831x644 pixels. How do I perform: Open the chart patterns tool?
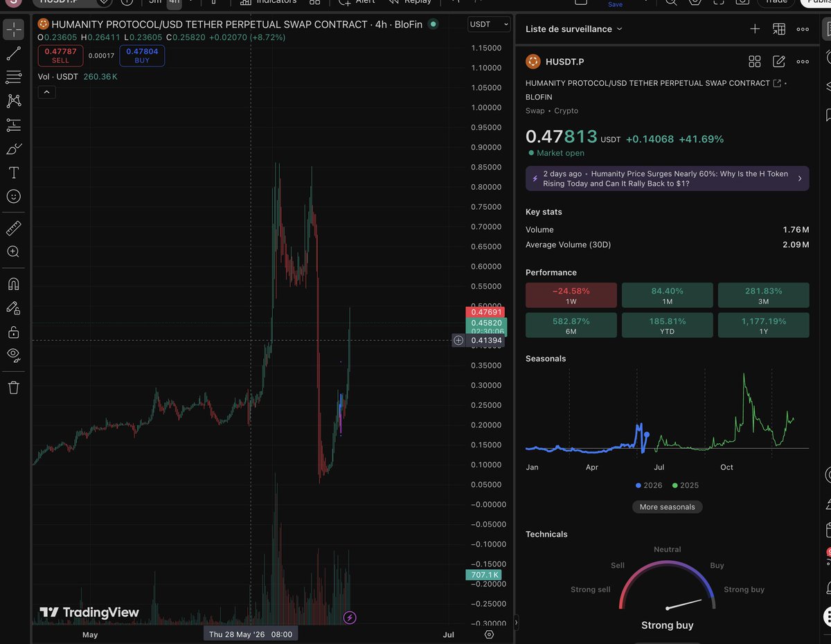pos(13,101)
